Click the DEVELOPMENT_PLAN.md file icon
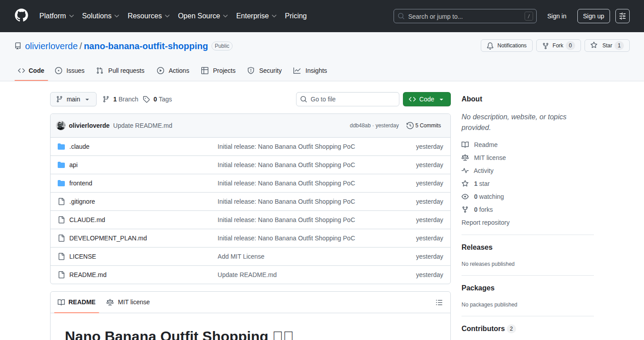This screenshot has width=644, height=340. tap(61, 238)
